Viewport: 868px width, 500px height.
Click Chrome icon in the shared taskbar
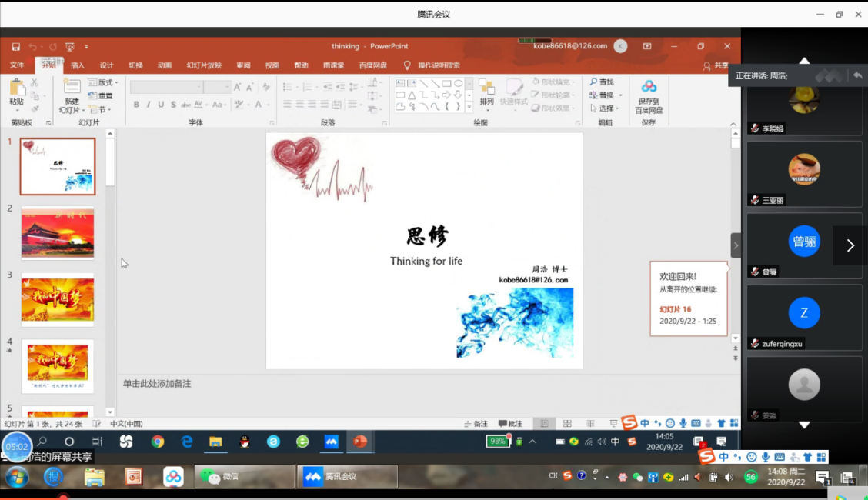(158, 442)
